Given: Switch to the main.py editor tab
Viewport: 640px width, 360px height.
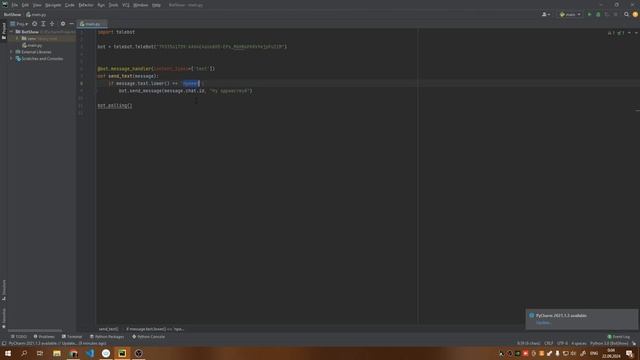Looking at the screenshot, I should click(92, 24).
